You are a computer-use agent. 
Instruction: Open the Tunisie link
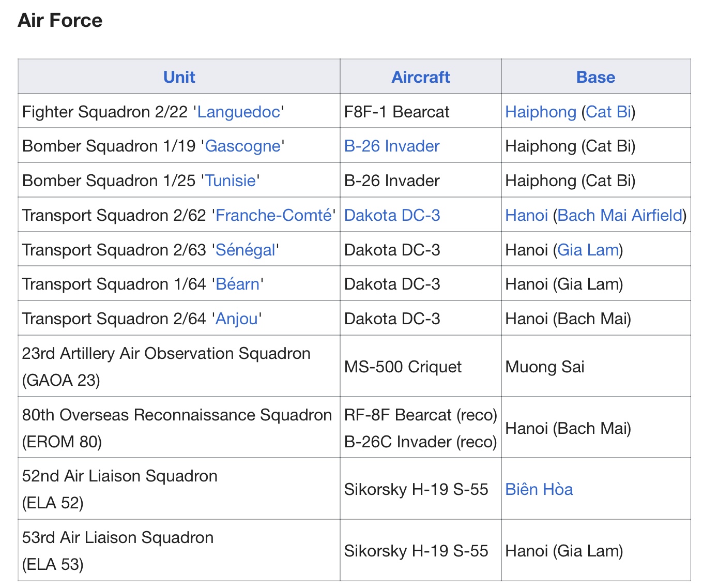[x=231, y=180]
